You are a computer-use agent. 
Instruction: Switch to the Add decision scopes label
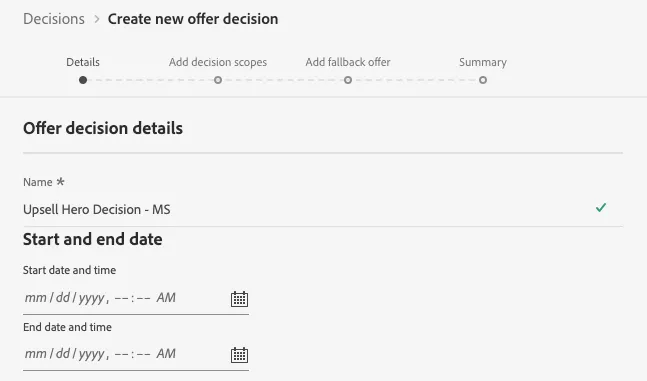218,62
